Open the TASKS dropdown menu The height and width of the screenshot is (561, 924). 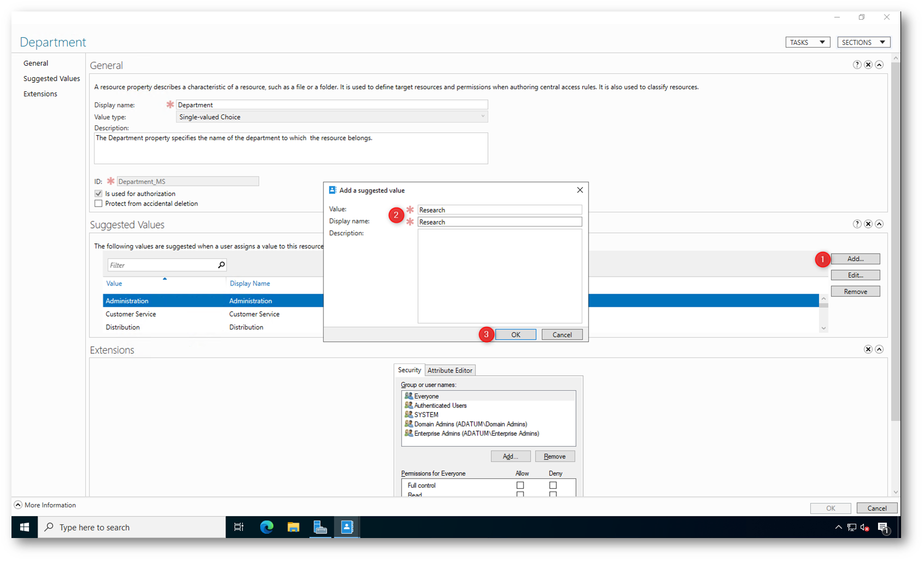[x=808, y=42]
